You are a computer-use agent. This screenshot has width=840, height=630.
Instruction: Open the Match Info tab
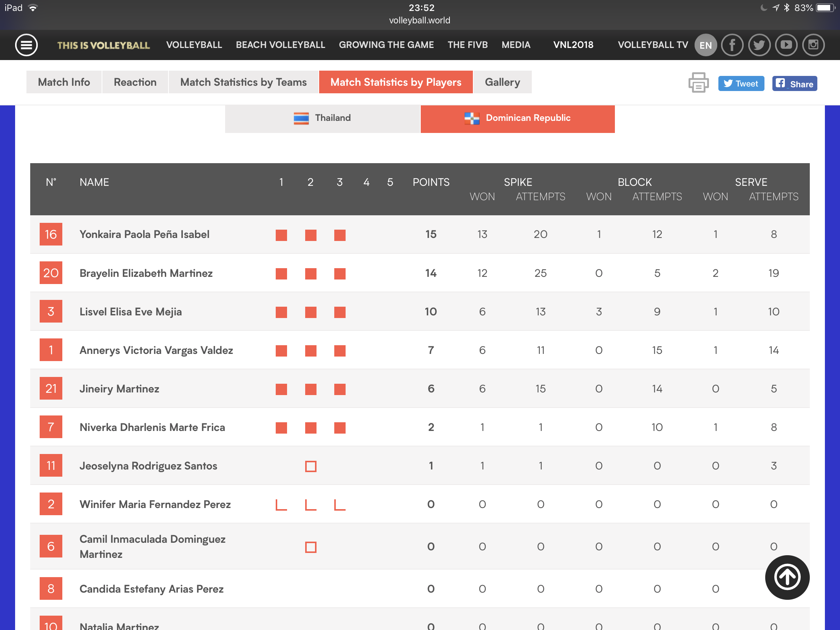point(64,82)
